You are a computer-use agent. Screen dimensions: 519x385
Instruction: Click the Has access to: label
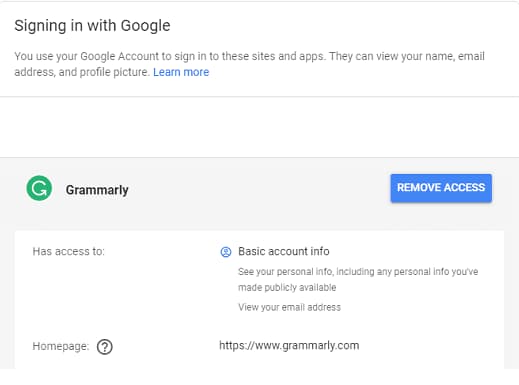(x=69, y=251)
